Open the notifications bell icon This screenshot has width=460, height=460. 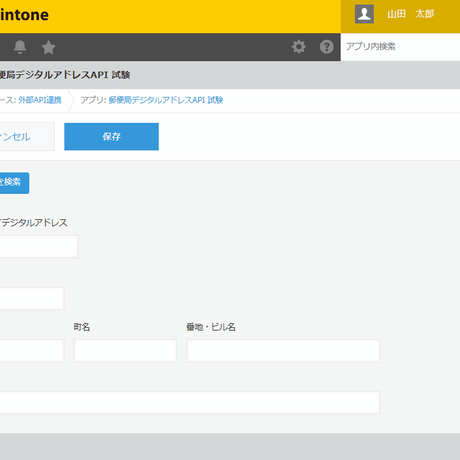pos(20,47)
